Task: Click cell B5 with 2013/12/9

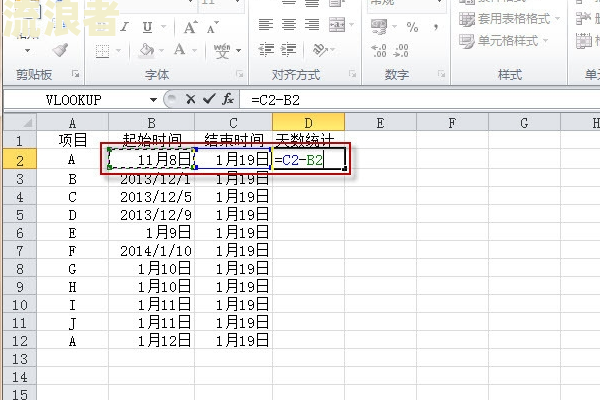Action: (x=152, y=214)
